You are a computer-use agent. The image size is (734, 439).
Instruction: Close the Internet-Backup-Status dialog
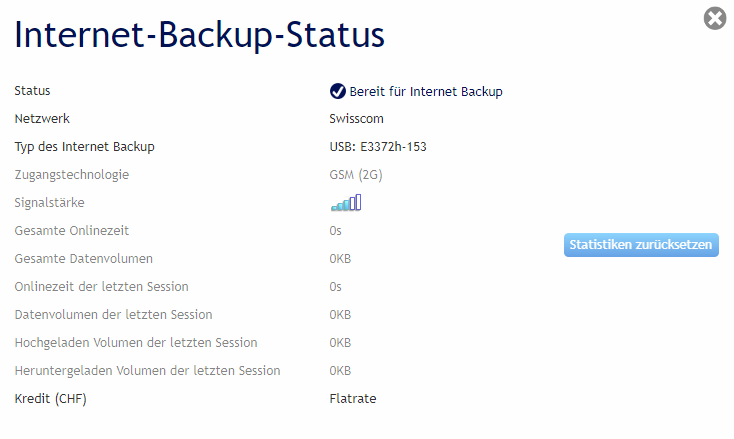(x=715, y=18)
